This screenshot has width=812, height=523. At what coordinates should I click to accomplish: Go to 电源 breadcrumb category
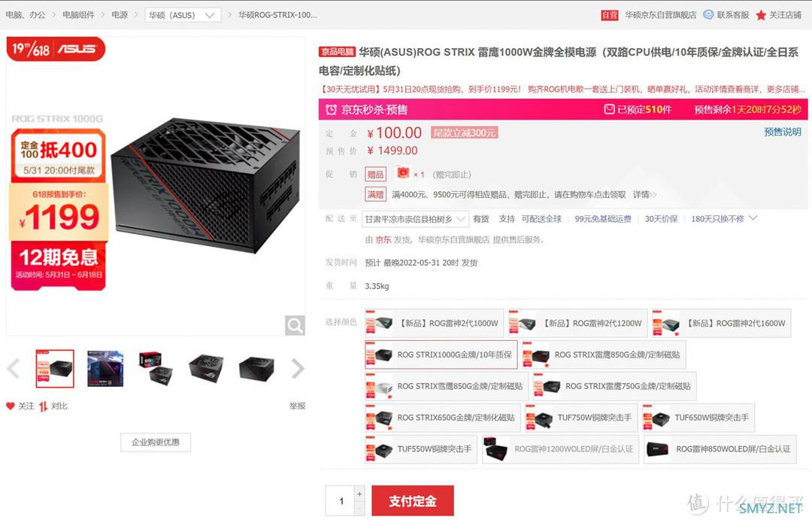[x=120, y=15]
